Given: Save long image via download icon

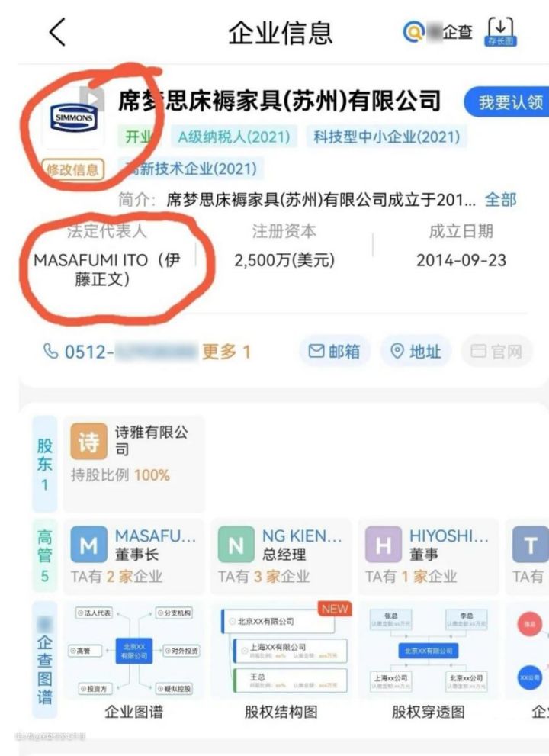Looking at the screenshot, I should 500,32.
